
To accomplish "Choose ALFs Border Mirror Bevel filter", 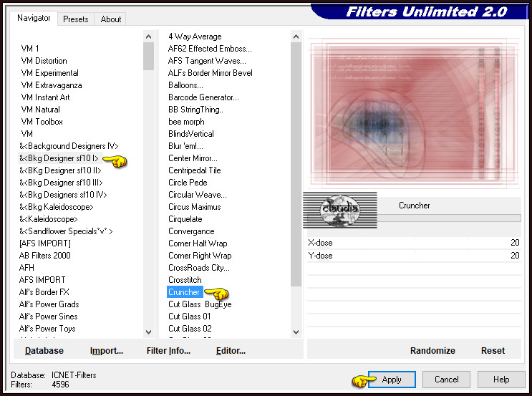I will [x=211, y=73].
